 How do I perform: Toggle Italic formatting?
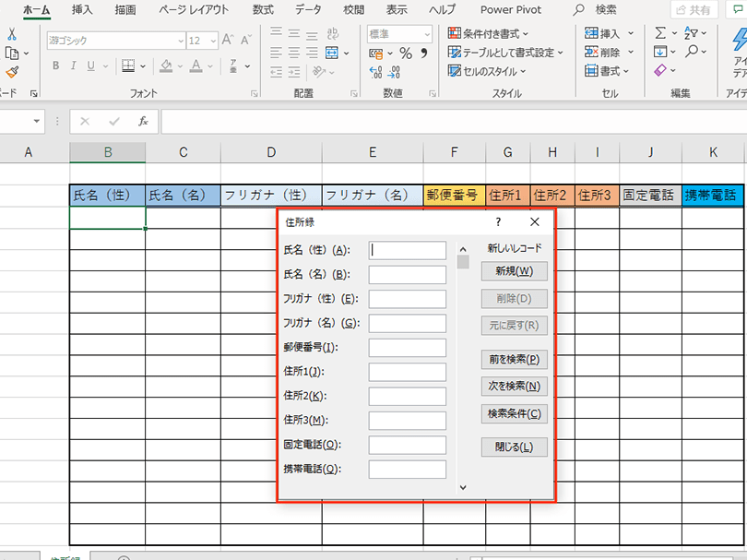(x=74, y=66)
